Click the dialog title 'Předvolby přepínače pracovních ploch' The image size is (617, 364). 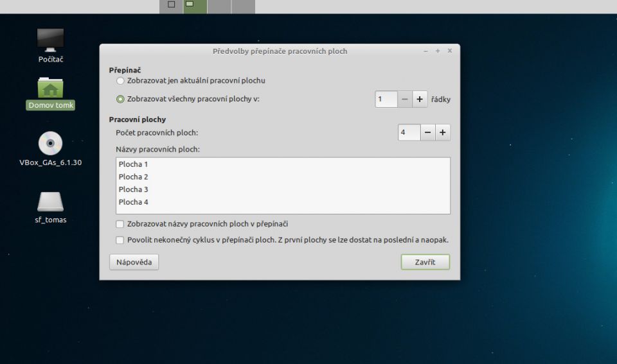pos(280,51)
